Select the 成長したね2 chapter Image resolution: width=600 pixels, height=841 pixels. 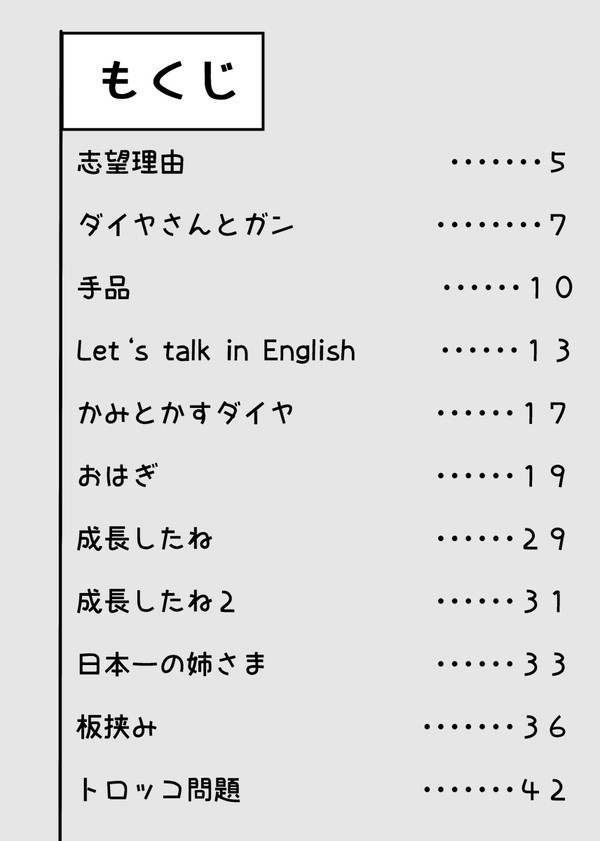[156, 602]
